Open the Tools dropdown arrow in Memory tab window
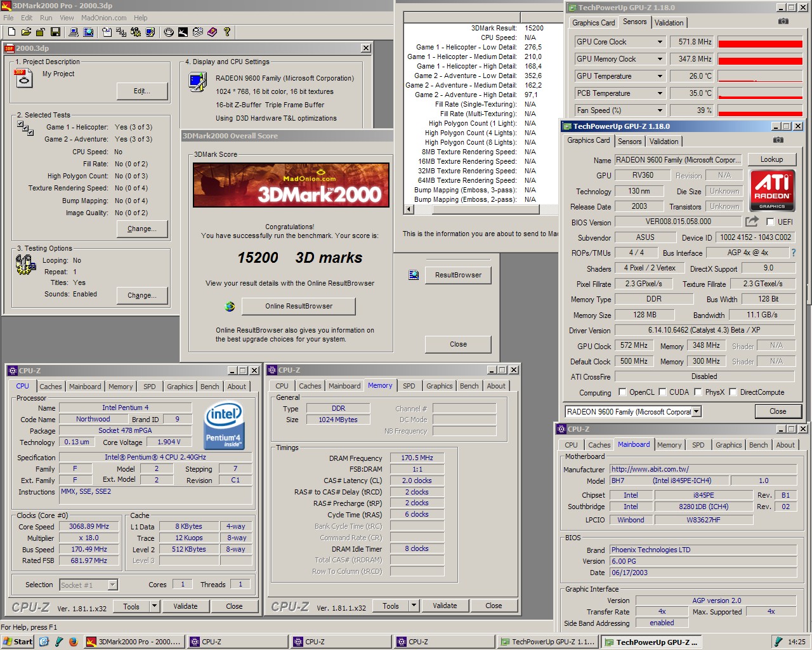Screen dimensions: 812x650 (x=414, y=606)
